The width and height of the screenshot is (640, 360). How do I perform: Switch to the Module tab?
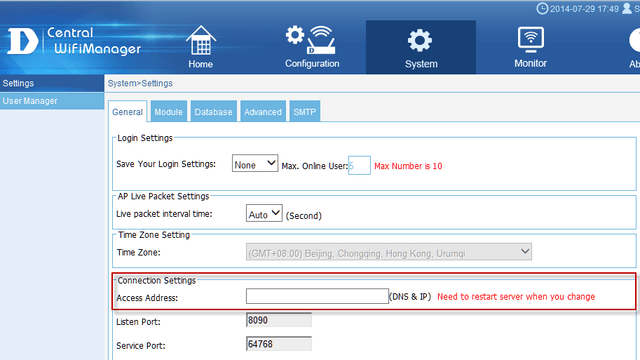click(169, 111)
